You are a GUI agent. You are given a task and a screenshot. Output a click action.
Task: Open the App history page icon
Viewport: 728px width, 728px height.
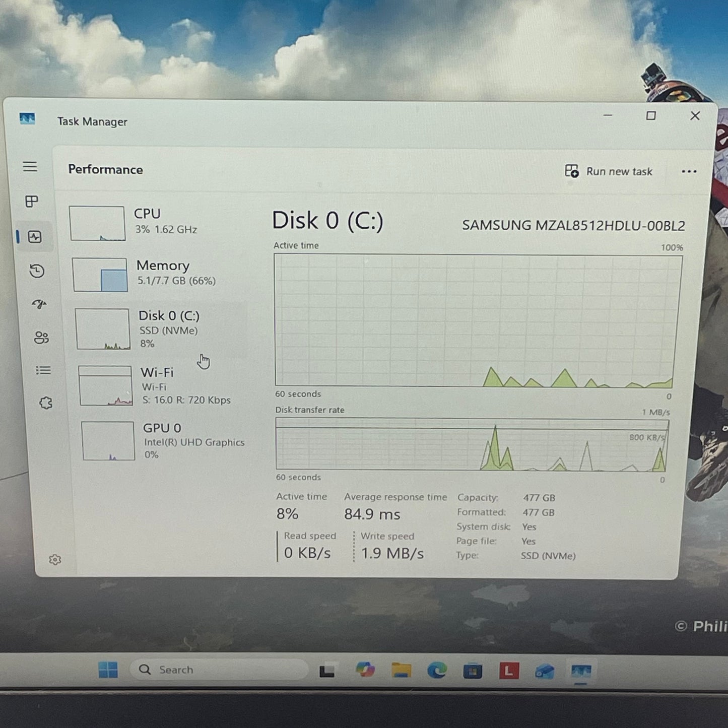[x=37, y=271]
